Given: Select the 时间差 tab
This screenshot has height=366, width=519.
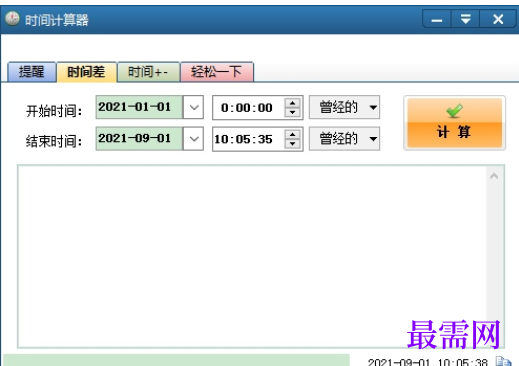Looking at the screenshot, I should [x=87, y=72].
